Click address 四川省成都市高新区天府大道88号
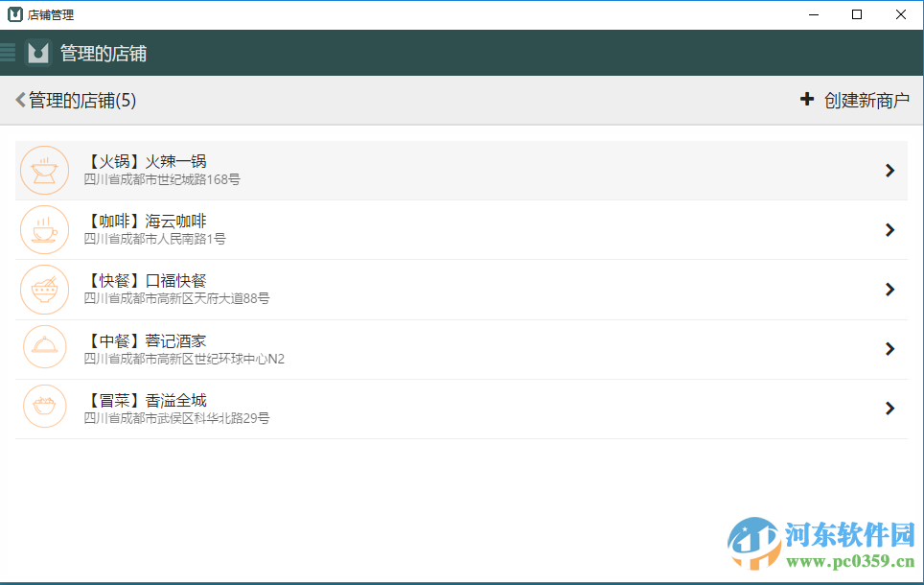Viewport: 924px width, 585px height. click(176, 298)
